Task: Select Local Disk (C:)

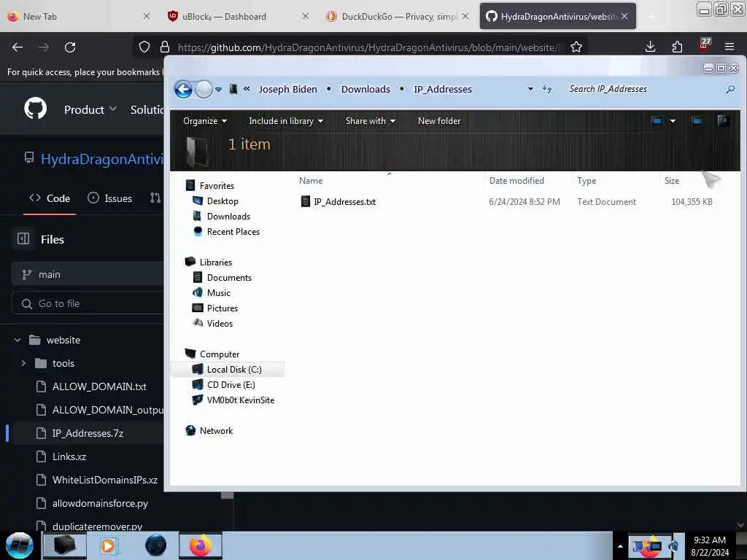Action: point(228,370)
